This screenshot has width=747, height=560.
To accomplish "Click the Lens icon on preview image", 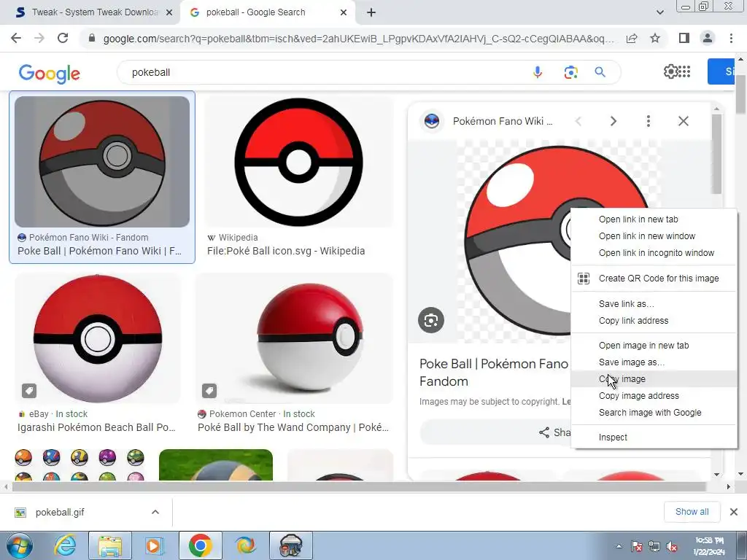I will 431,320.
